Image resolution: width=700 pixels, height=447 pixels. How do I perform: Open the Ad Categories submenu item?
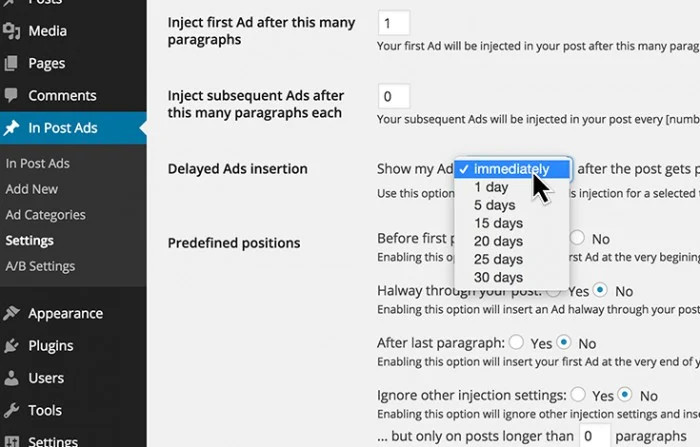[x=45, y=215]
